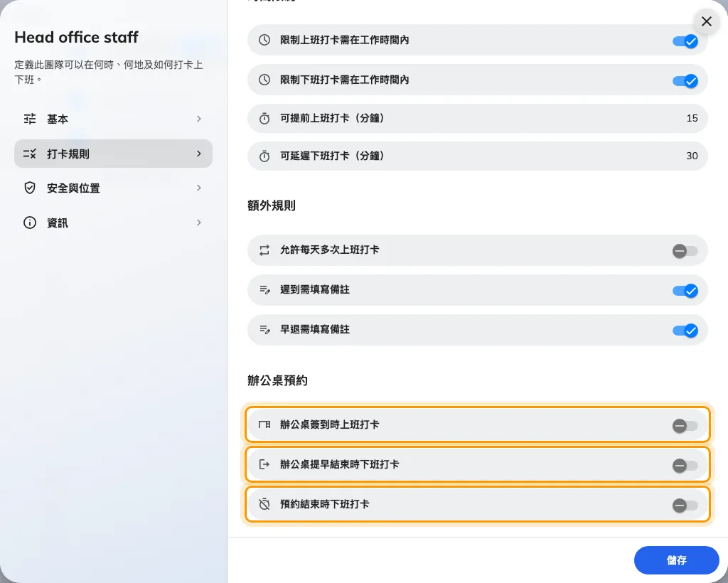The width and height of the screenshot is (728, 583).
Task: Close the settings dialog
Action: click(x=707, y=21)
